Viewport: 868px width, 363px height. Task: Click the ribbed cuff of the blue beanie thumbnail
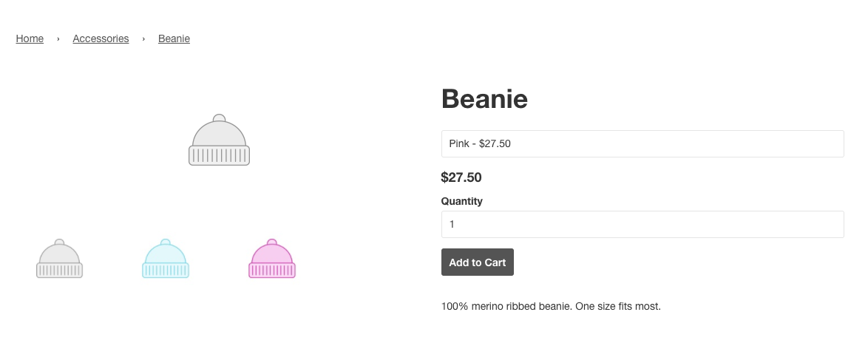166,270
